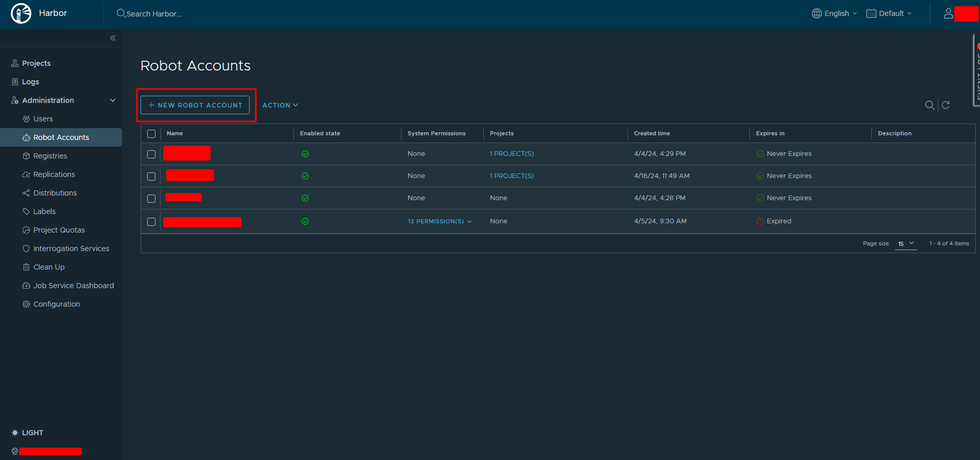Select the Expired robot account checkbox

point(151,222)
